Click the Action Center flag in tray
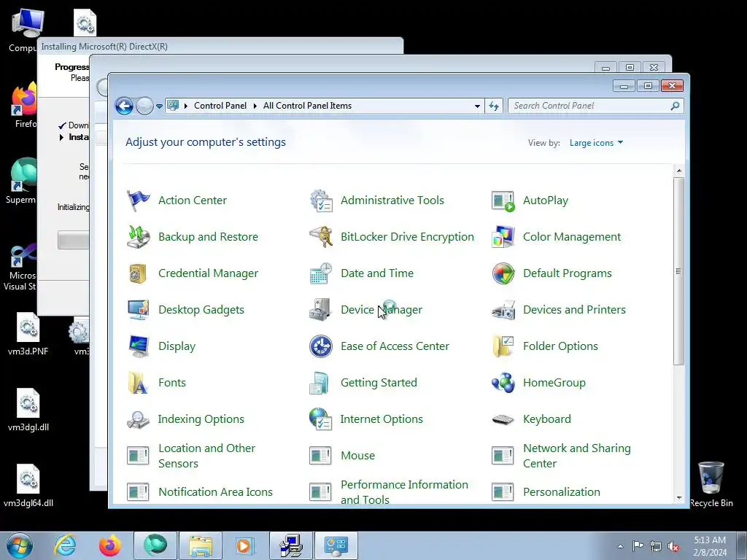 pos(638,546)
